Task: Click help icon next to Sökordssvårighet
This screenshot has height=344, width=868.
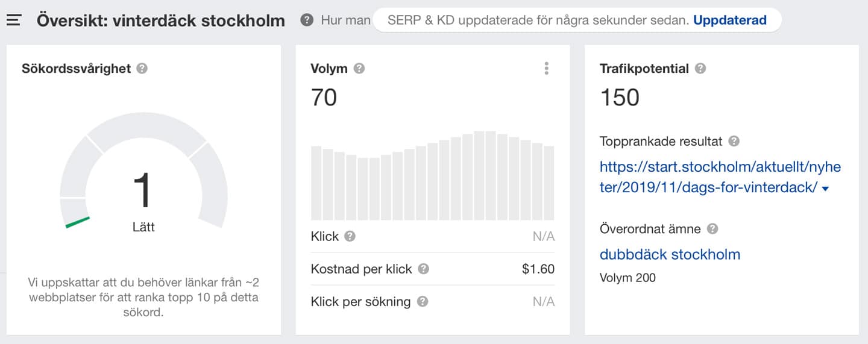Action: click(x=142, y=69)
